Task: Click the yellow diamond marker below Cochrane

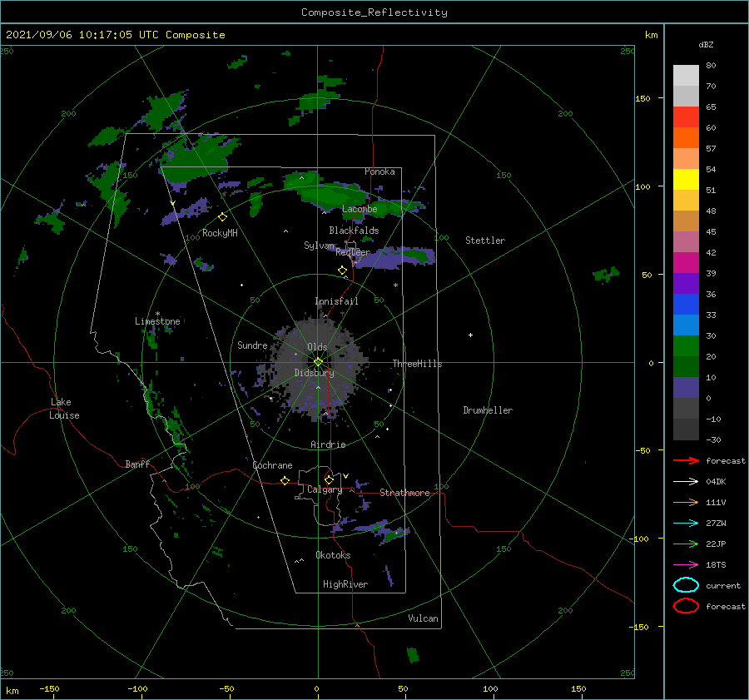Action: point(285,481)
